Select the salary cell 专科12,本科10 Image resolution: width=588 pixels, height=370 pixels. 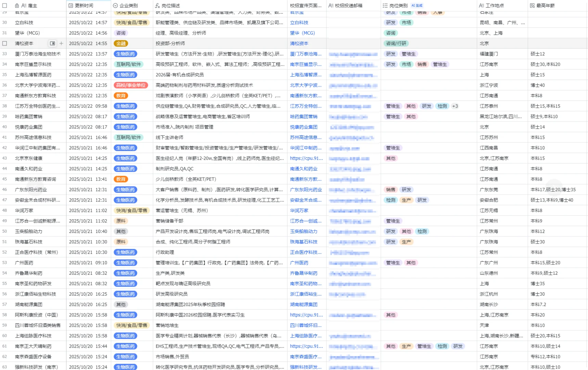coord(558,357)
